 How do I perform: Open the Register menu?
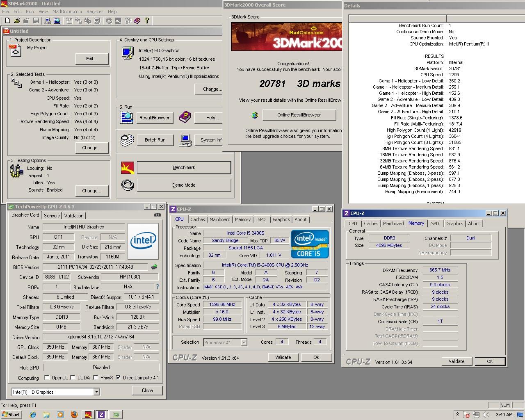coord(95,11)
